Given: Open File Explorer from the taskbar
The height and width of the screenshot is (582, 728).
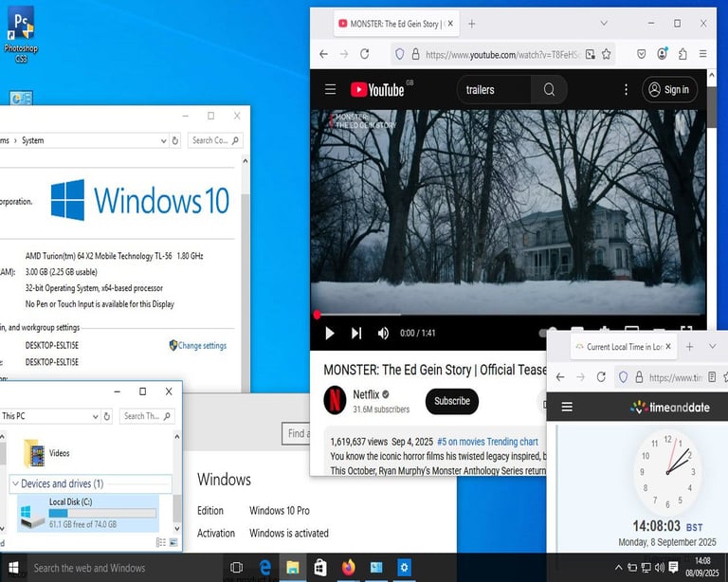Looking at the screenshot, I should click(x=293, y=567).
